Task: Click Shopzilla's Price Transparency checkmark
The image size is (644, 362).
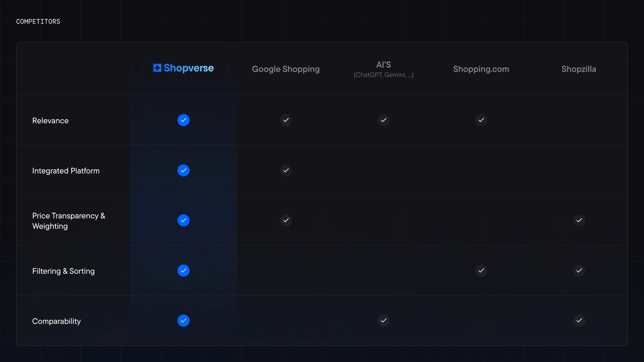Action: (579, 220)
